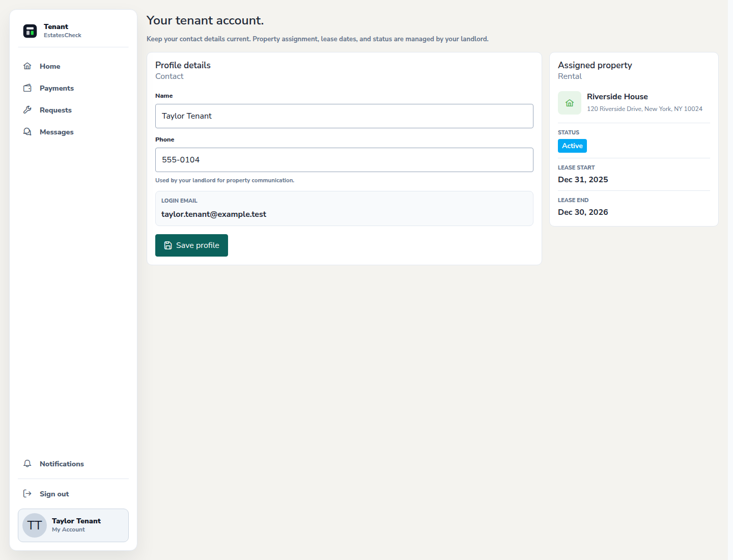733x560 pixels.
Task: Click the EstatesCheck logo icon
Action: pos(30,31)
